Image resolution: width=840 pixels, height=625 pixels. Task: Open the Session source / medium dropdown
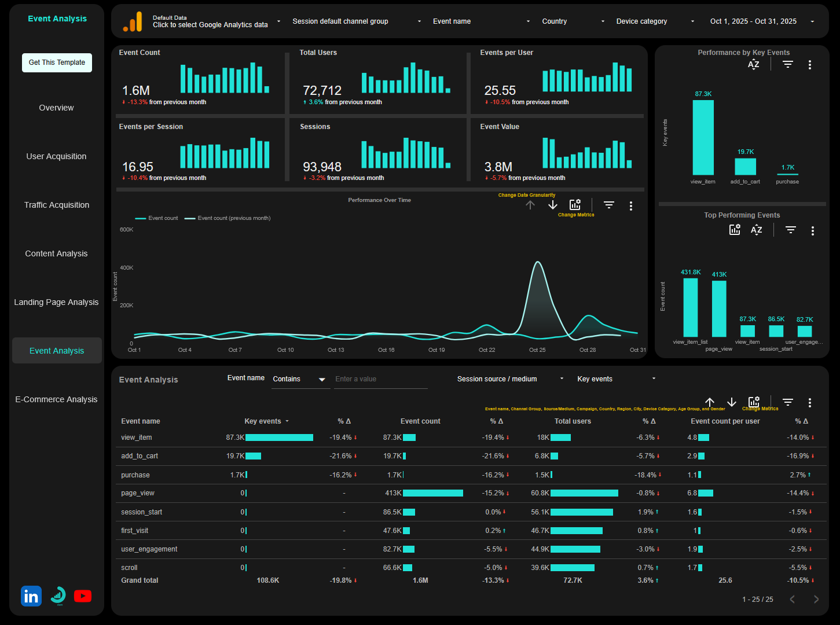pyautogui.click(x=508, y=378)
